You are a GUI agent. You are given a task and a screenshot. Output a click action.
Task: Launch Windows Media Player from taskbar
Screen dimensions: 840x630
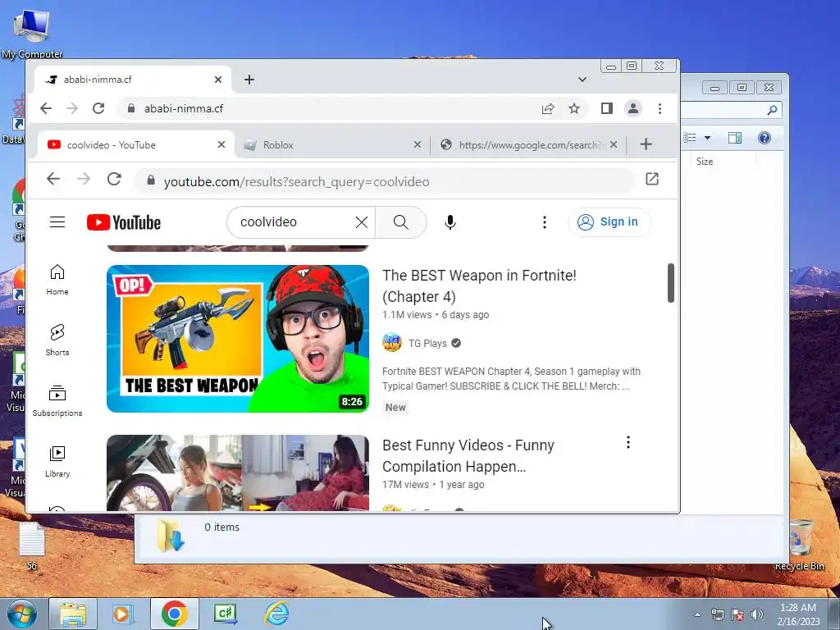click(x=121, y=614)
